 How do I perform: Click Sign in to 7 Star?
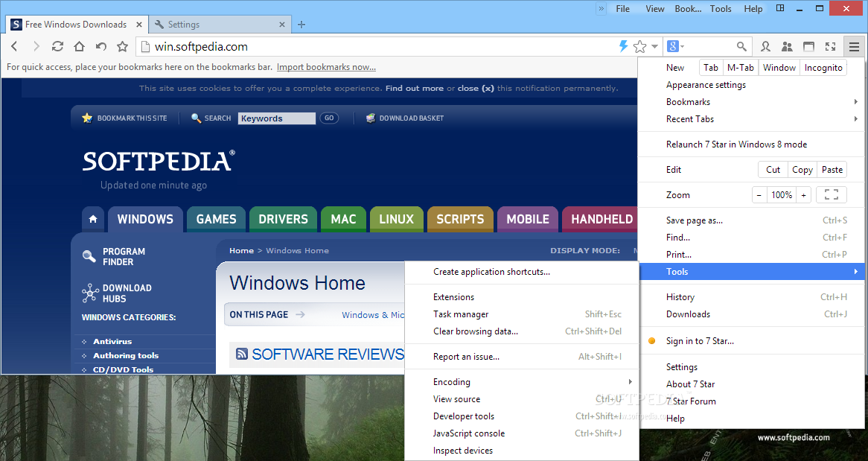[x=750, y=341]
